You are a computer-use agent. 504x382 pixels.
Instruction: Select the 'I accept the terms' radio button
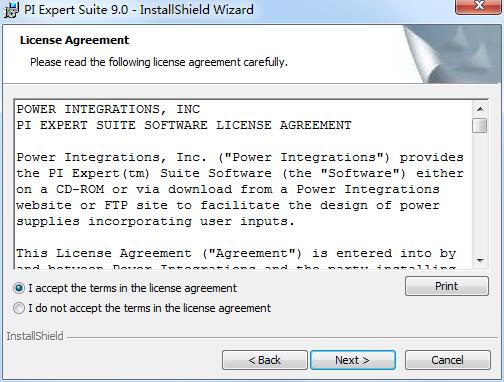coord(19,288)
